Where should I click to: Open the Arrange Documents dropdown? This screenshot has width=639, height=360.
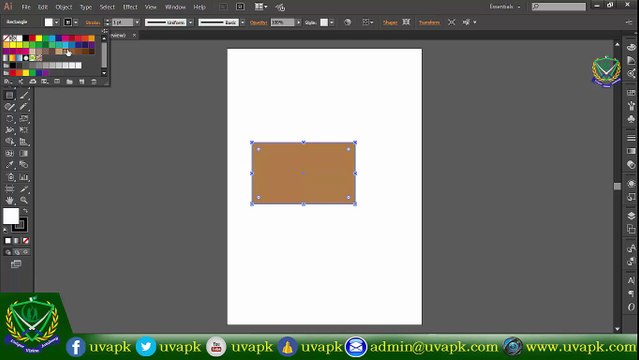tap(261, 7)
